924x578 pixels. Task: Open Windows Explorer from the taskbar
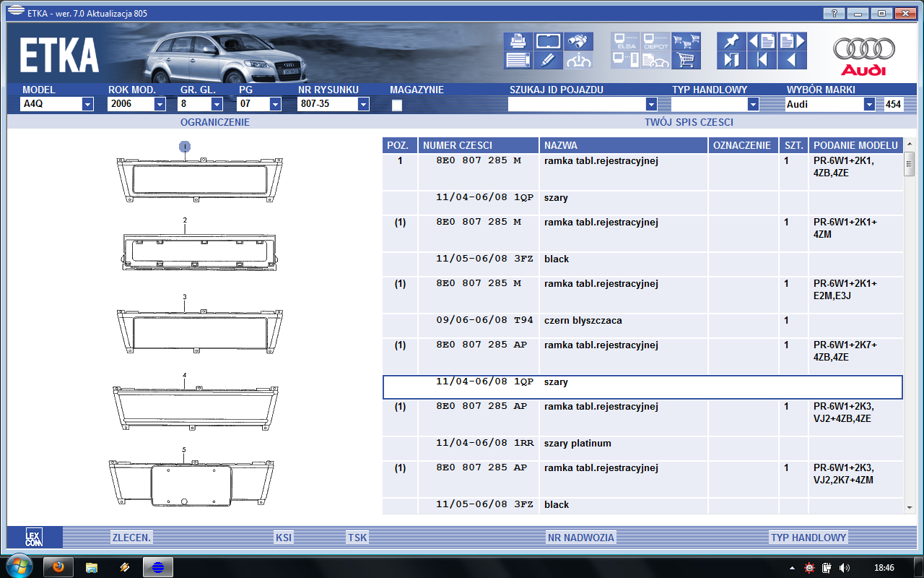[92, 567]
